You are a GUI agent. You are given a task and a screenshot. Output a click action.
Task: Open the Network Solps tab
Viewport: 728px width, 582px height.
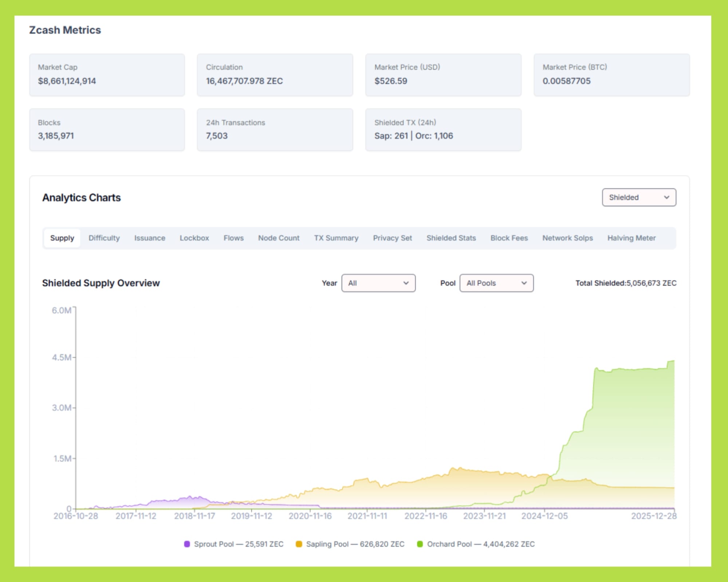pos(567,238)
